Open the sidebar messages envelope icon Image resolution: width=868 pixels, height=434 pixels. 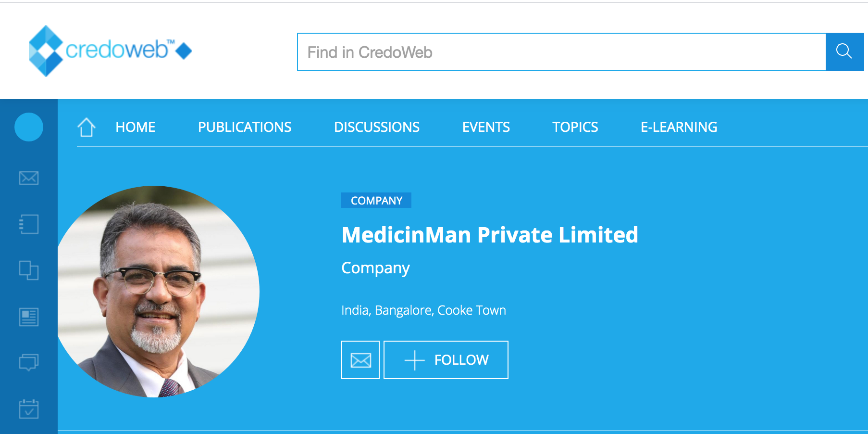pyautogui.click(x=29, y=178)
